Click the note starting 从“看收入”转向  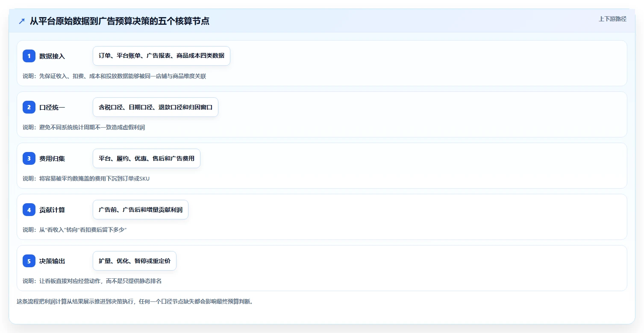[x=75, y=230]
